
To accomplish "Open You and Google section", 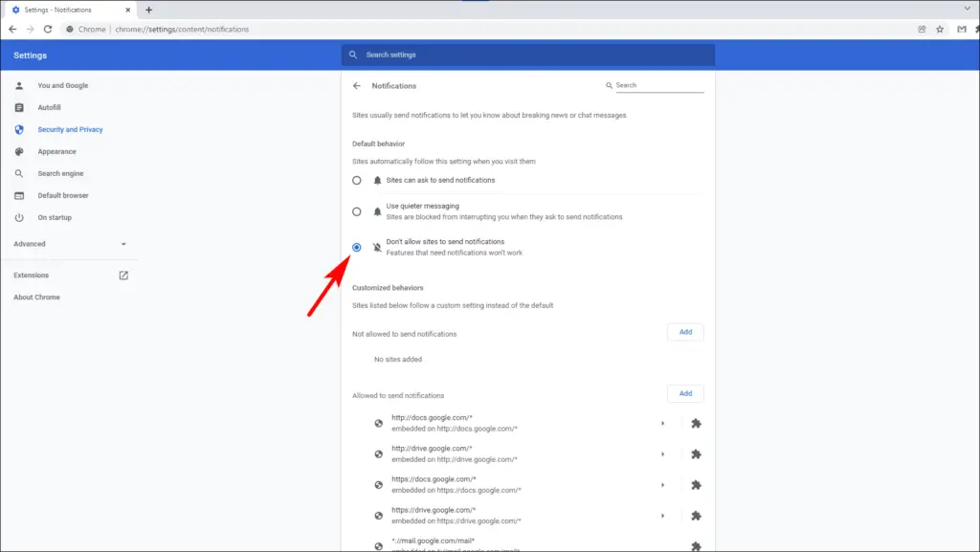I will click(x=62, y=85).
